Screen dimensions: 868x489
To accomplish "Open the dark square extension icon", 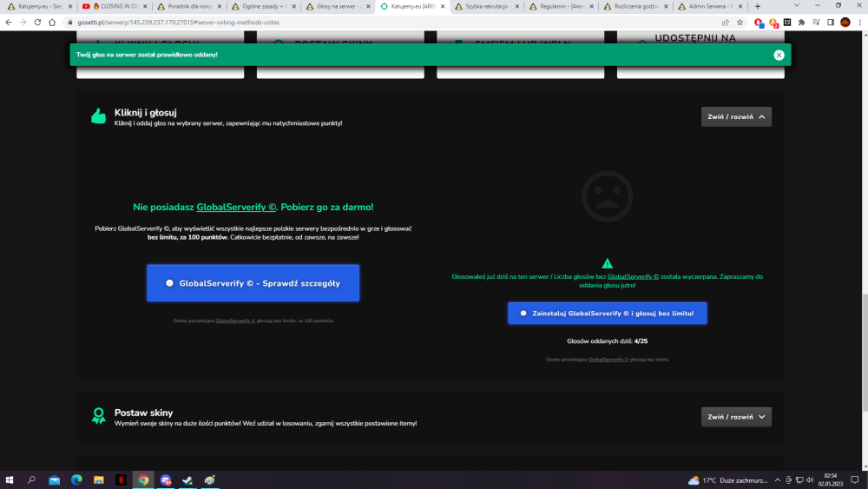I will [787, 23].
